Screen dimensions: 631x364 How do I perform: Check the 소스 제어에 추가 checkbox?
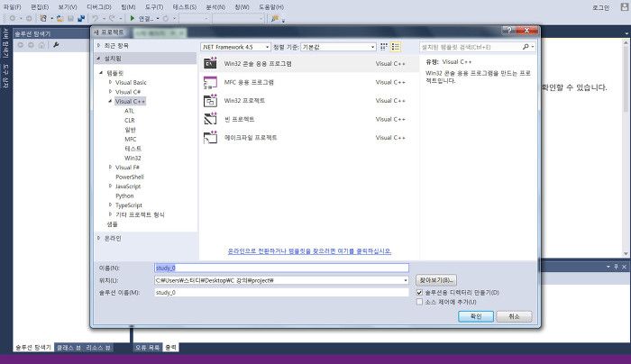(x=419, y=302)
